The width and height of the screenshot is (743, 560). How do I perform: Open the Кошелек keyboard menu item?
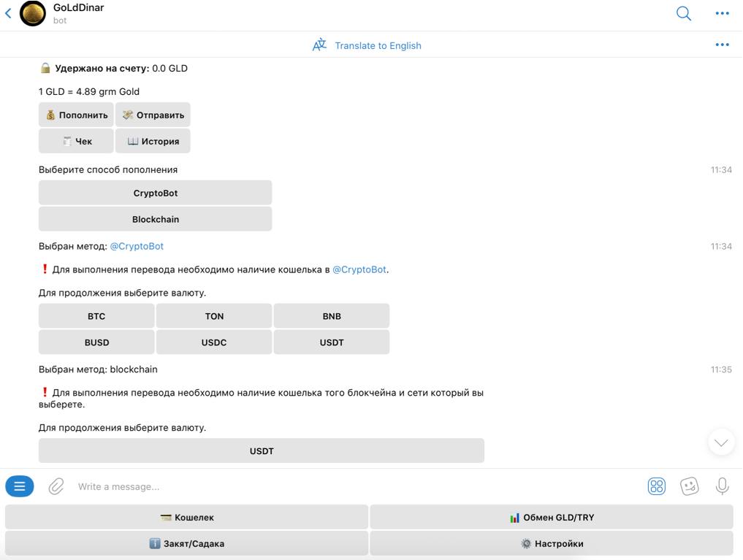187,517
